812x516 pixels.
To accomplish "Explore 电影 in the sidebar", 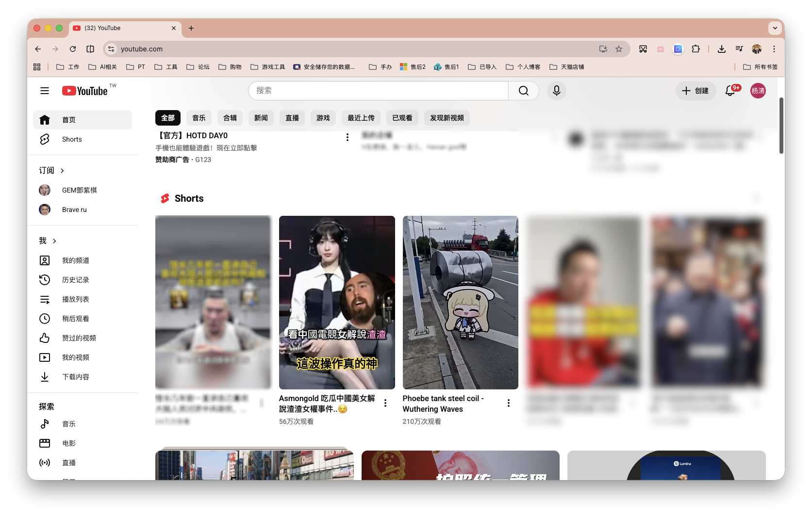I will coord(83,443).
